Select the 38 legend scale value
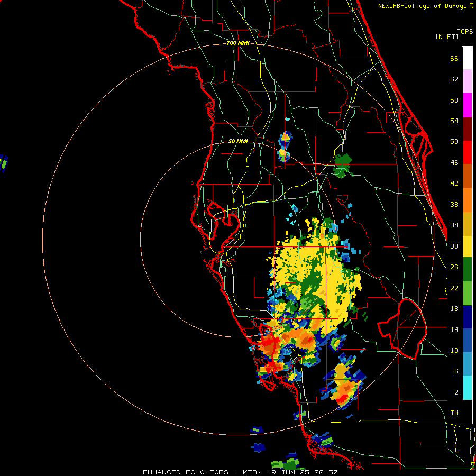 click(x=454, y=205)
